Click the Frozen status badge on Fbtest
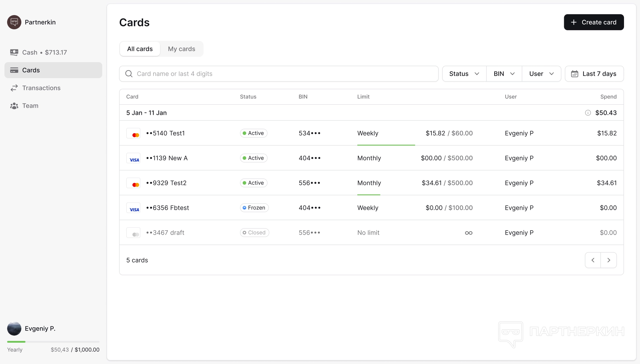 point(254,208)
